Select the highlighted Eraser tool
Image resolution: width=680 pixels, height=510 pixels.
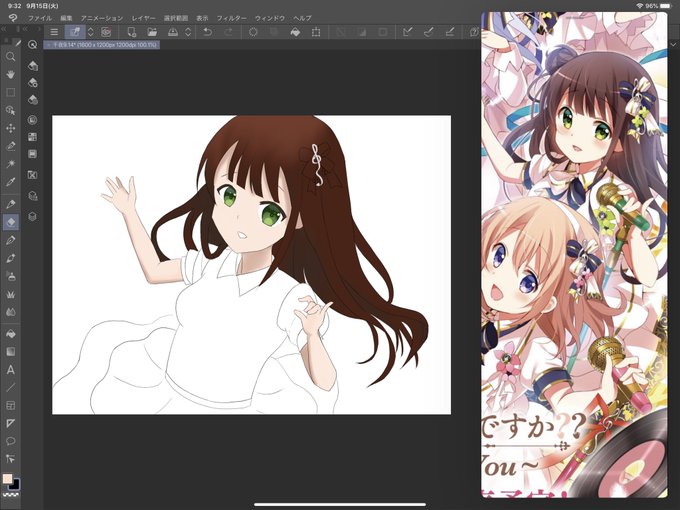coord(10,222)
